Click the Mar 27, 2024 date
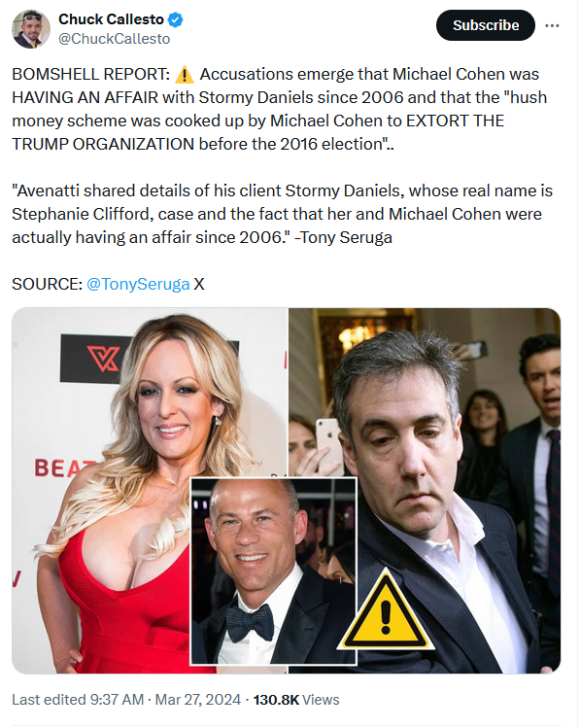The height and width of the screenshot is (728, 580). click(x=198, y=700)
